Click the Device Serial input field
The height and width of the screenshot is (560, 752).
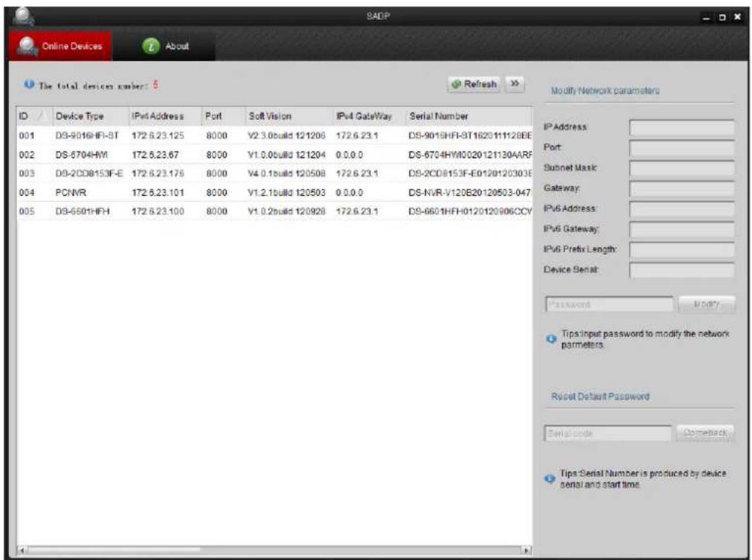point(681,270)
